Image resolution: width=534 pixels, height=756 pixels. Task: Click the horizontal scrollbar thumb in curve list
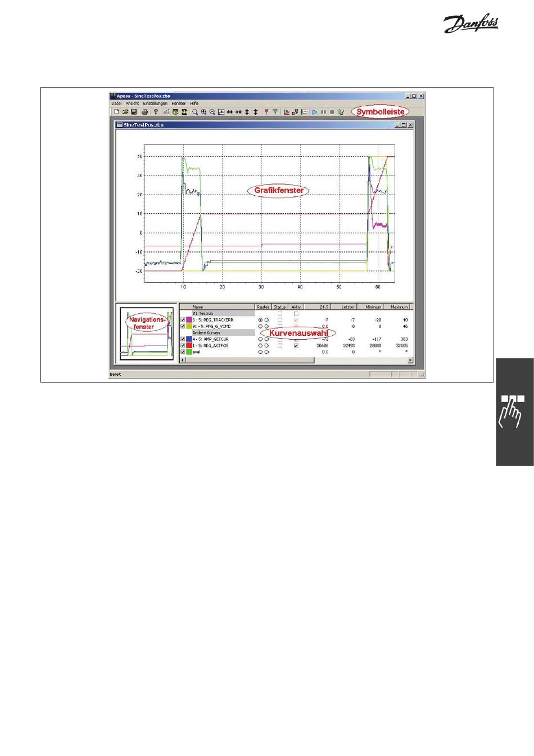coord(250,359)
